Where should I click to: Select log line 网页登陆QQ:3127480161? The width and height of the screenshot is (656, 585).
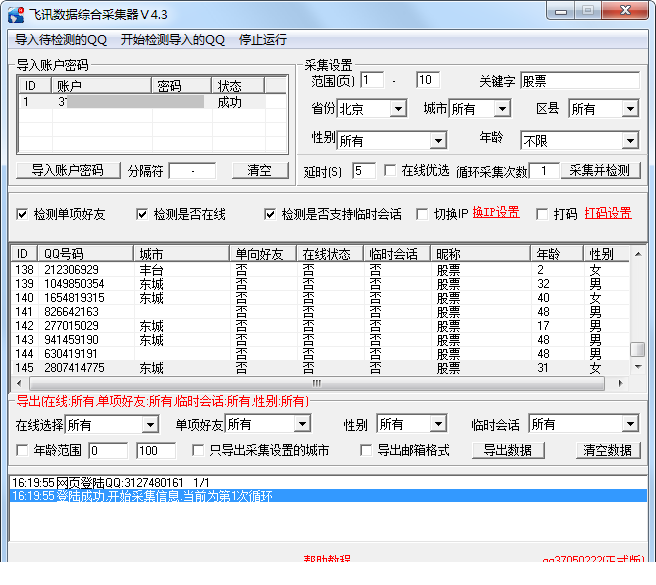click(328, 482)
